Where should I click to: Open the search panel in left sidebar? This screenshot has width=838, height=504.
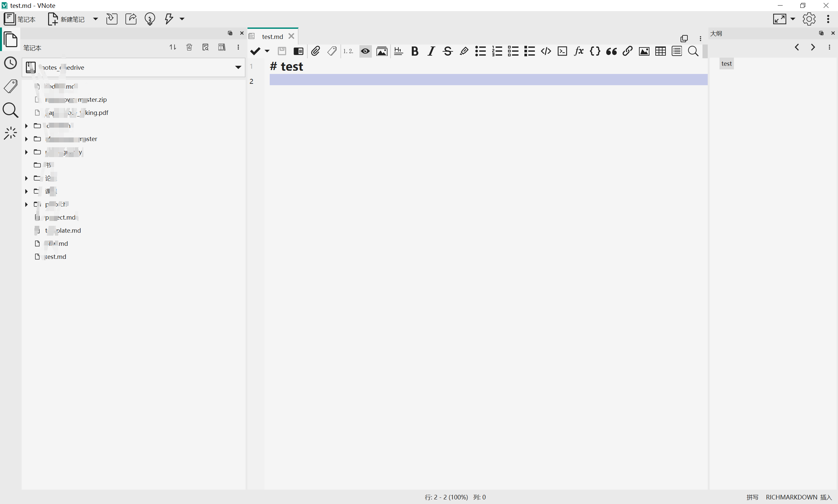(x=10, y=110)
